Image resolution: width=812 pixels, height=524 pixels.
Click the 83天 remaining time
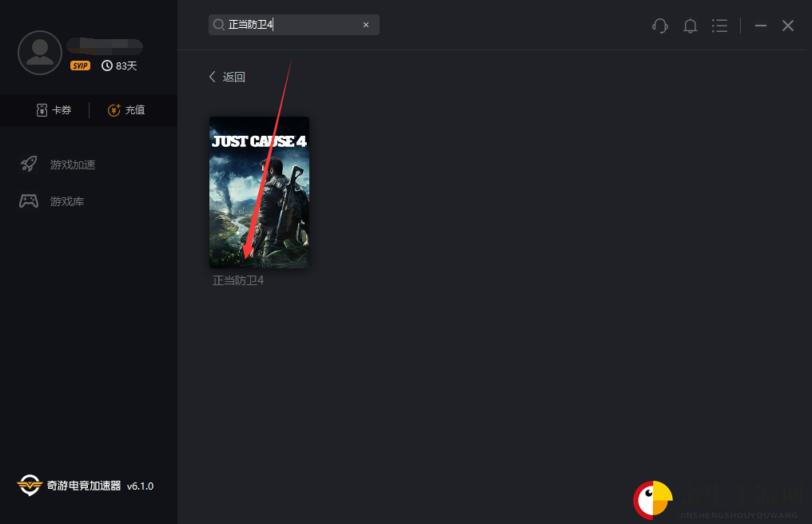coord(126,65)
